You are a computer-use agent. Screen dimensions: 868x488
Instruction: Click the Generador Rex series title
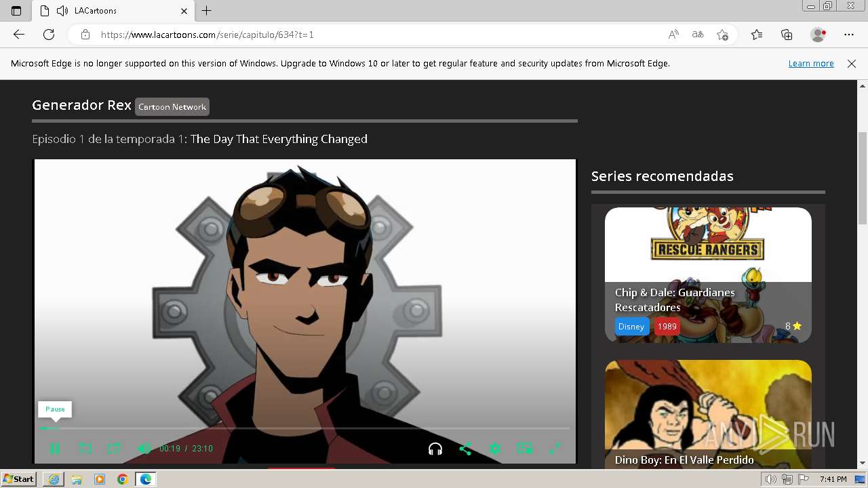[81, 105]
